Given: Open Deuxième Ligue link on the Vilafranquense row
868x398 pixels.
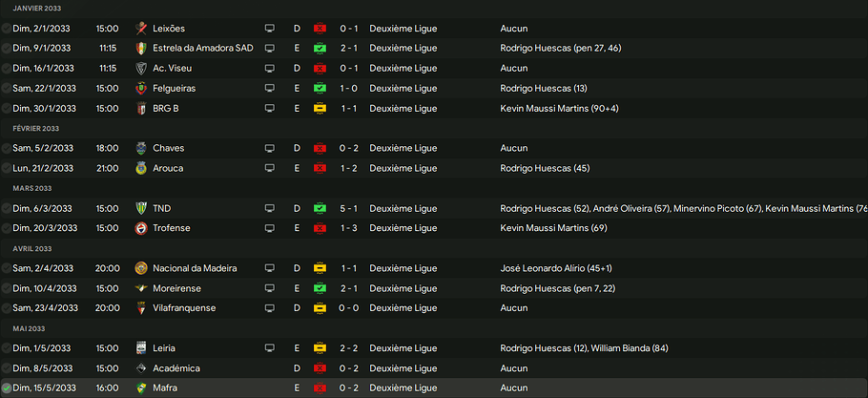Looking at the screenshot, I should pos(403,308).
